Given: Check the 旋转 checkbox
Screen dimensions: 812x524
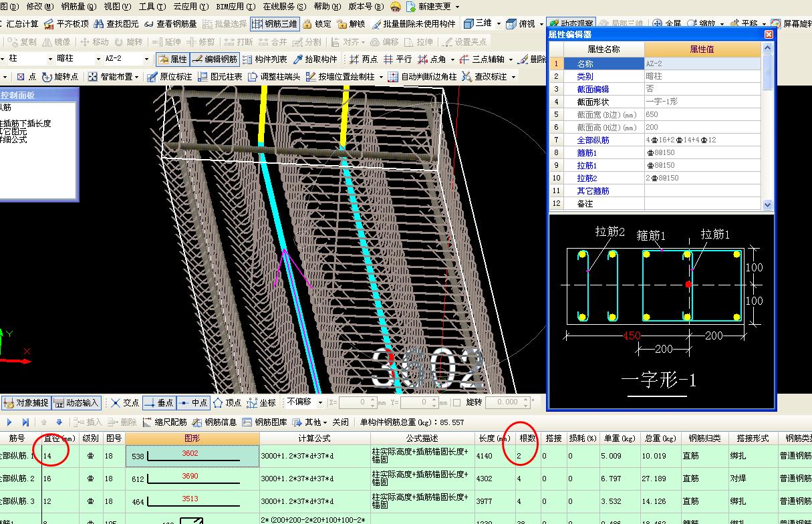Looking at the screenshot, I should point(456,402).
